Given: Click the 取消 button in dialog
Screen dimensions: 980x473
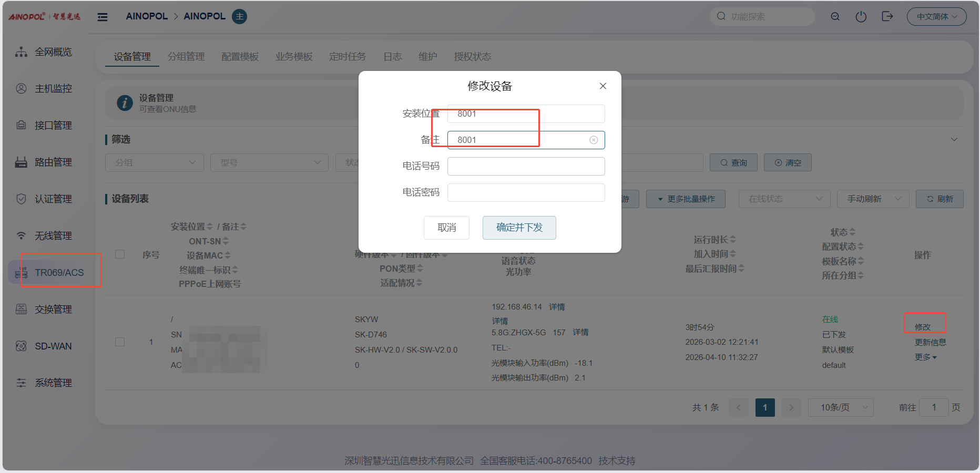Looking at the screenshot, I should (446, 228).
